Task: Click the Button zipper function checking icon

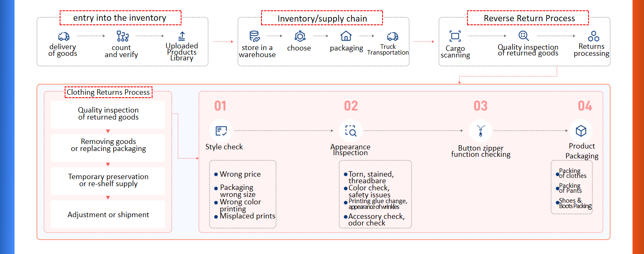Action: pos(480,131)
